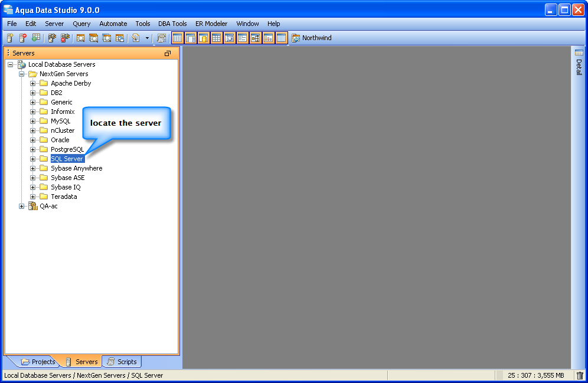Open the Automate menu
Image resolution: width=588 pixels, height=383 pixels.
113,24
